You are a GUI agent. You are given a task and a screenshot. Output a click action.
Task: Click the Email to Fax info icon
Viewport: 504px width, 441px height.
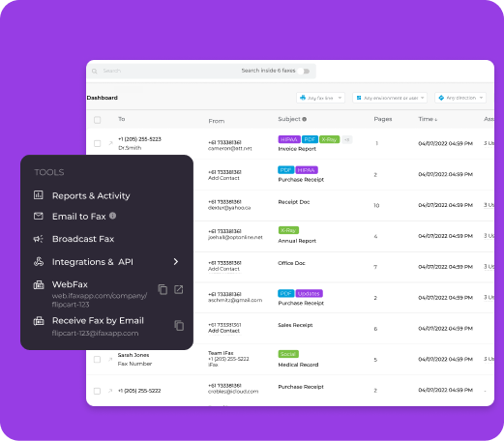(112, 216)
